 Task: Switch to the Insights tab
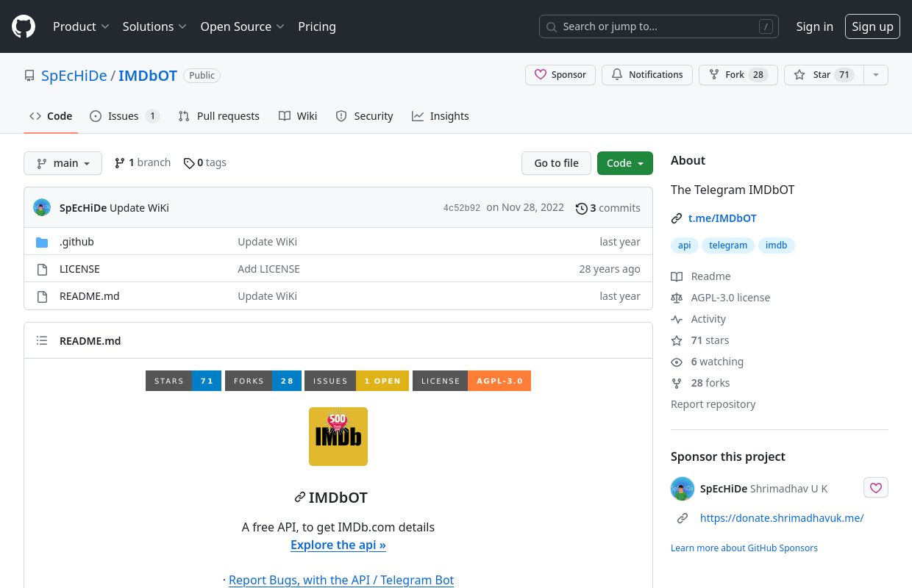[x=440, y=116]
